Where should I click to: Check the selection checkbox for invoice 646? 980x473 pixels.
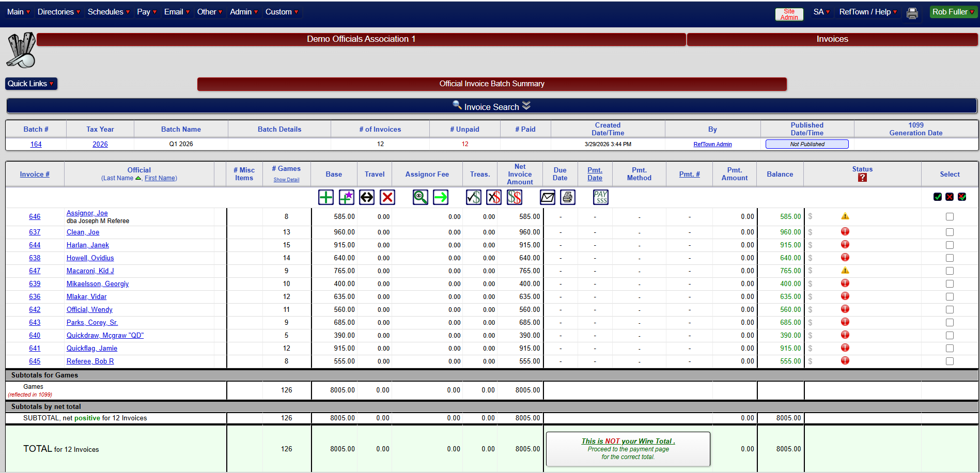coord(950,216)
